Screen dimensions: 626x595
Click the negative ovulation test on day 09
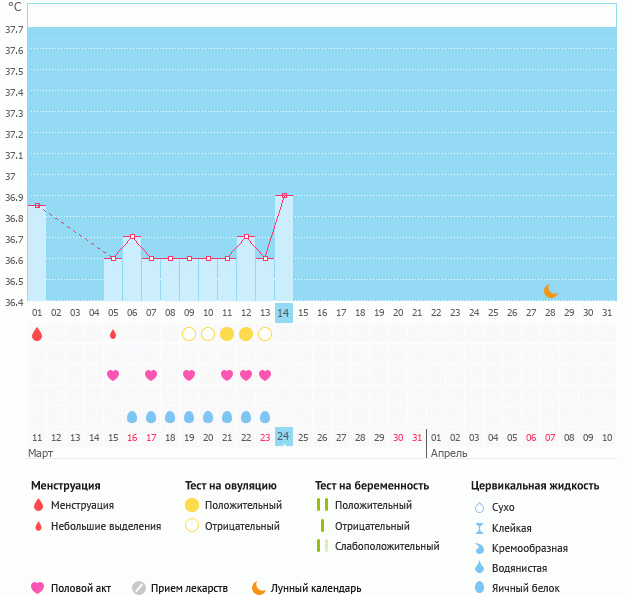pyautogui.click(x=189, y=334)
